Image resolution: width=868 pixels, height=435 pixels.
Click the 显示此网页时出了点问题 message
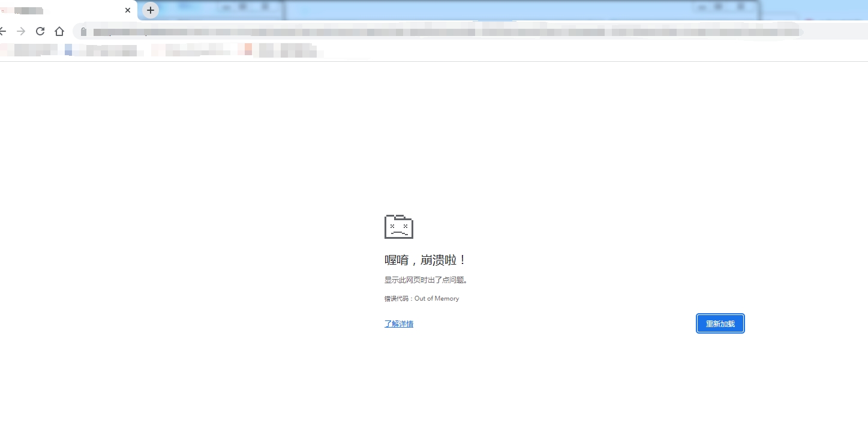(x=426, y=280)
